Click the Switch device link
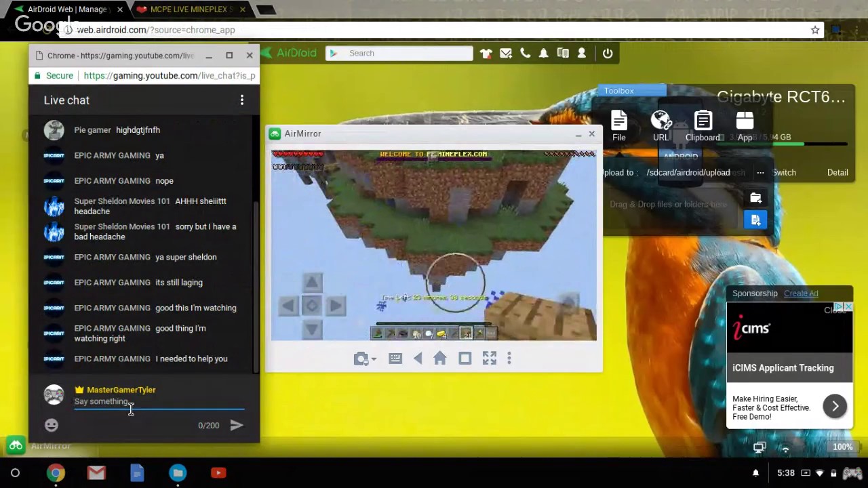The width and height of the screenshot is (868, 488). coord(784,173)
